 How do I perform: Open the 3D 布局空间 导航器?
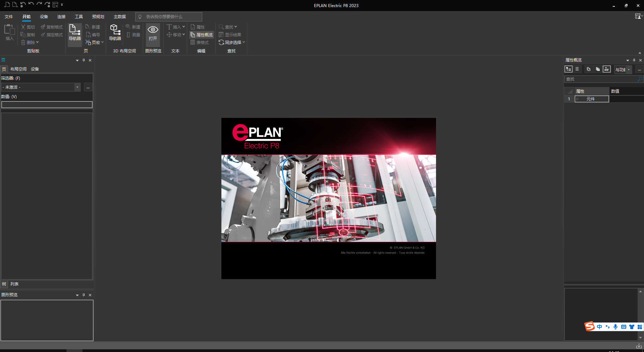point(115,34)
